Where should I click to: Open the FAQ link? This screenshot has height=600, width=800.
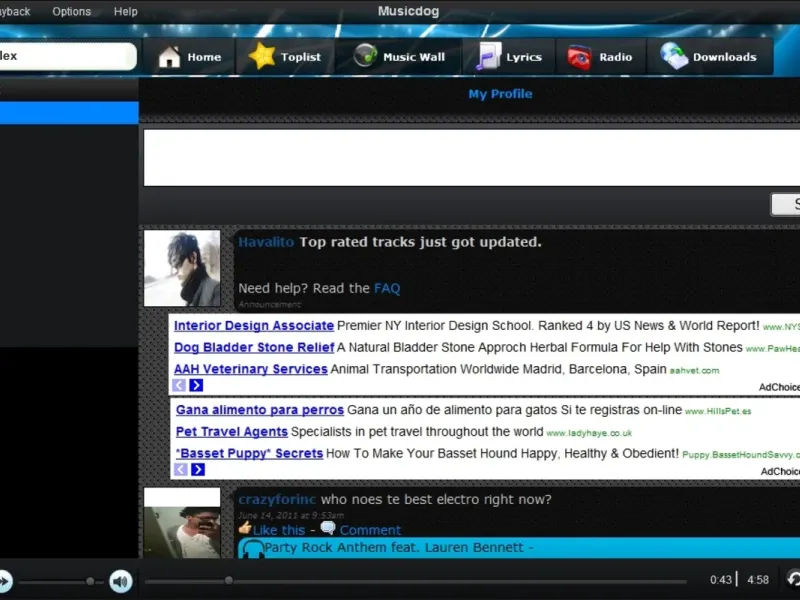pos(387,288)
